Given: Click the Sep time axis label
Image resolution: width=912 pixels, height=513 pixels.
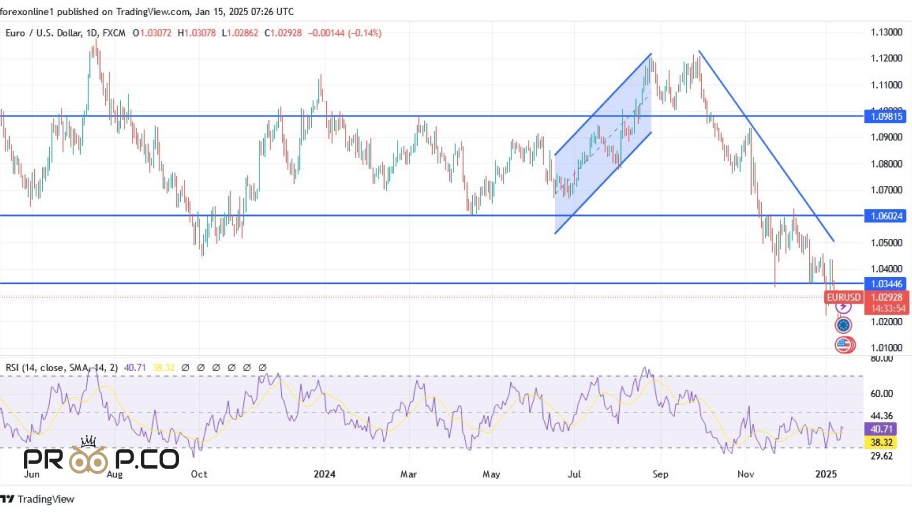Looking at the screenshot, I should pyautogui.click(x=660, y=474).
